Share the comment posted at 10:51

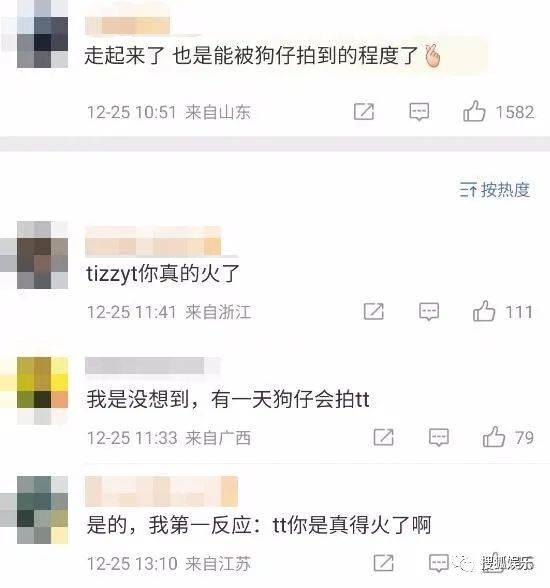coord(364,111)
